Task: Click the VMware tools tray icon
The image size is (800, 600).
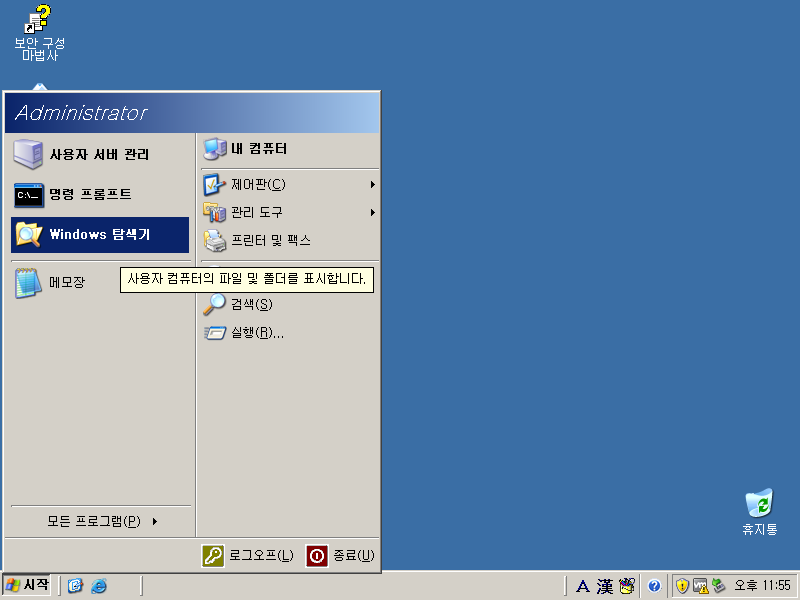Action: pyautogui.click(x=701, y=586)
